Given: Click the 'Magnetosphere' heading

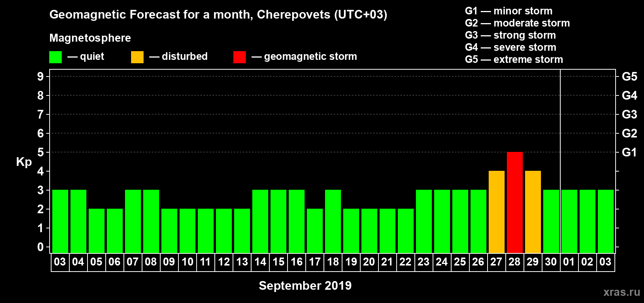Looking at the screenshot, I should click(90, 38).
